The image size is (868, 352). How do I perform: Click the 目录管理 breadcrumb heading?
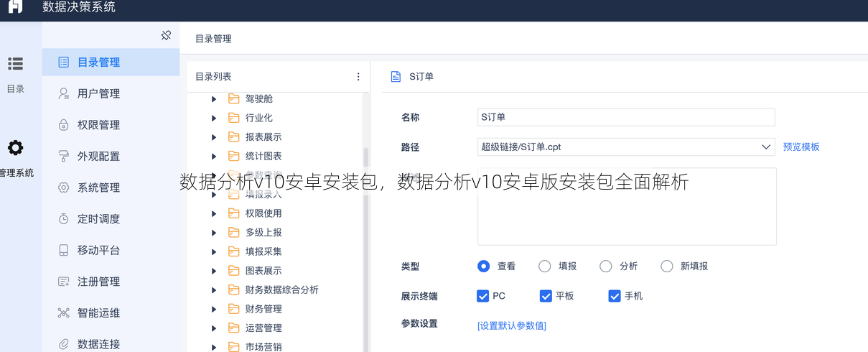tap(213, 39)
